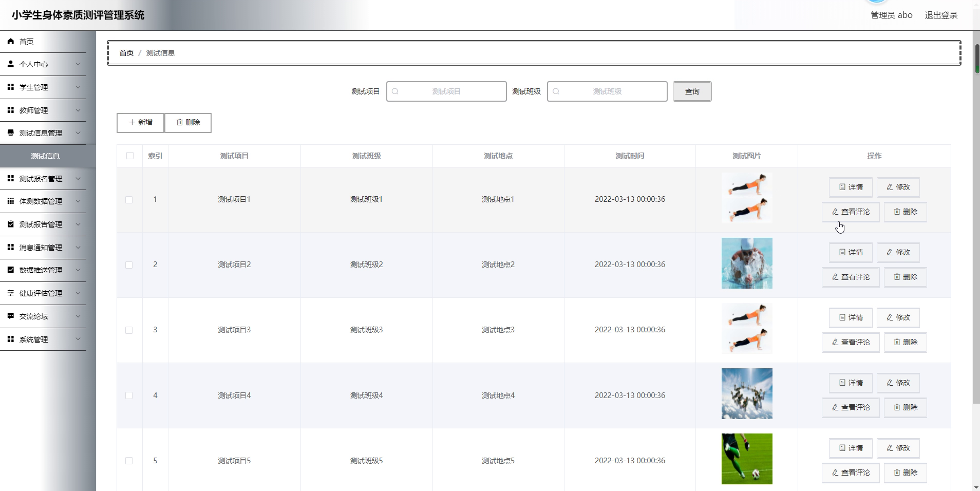Click the grid icon next to 消息通知管理
The image size is (980, 491).
click(11, 247)
